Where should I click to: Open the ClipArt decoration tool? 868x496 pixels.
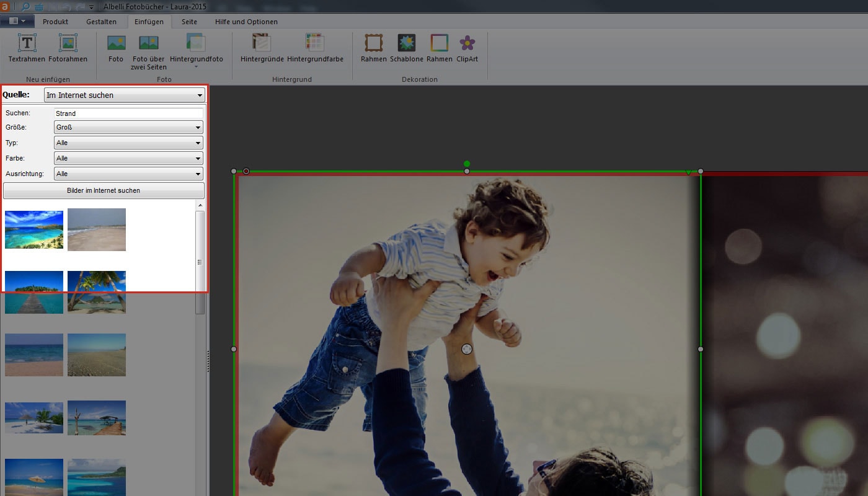pos(467,43)
